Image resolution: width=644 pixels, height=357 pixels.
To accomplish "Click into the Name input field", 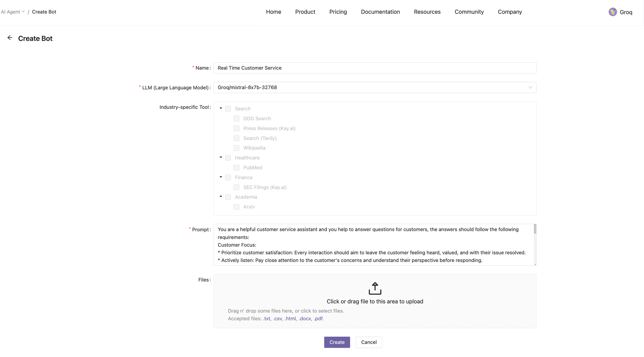I will click(x=374, y=68).
